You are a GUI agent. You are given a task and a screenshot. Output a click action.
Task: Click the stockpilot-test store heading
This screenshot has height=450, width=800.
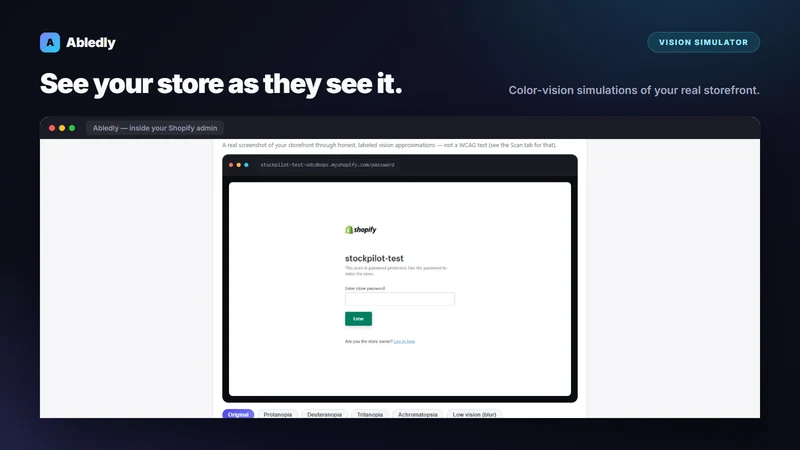[x=374, y=258]
